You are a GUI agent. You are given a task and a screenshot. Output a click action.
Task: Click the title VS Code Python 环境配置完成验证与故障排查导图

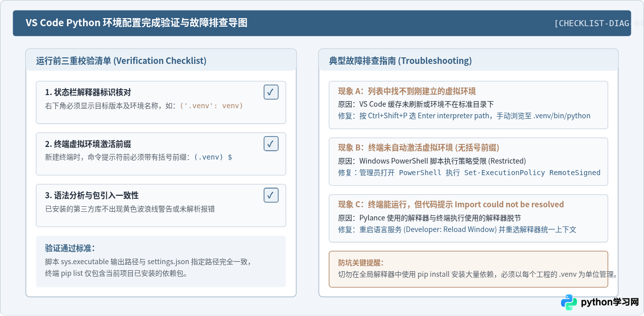(x=136, y=23)
